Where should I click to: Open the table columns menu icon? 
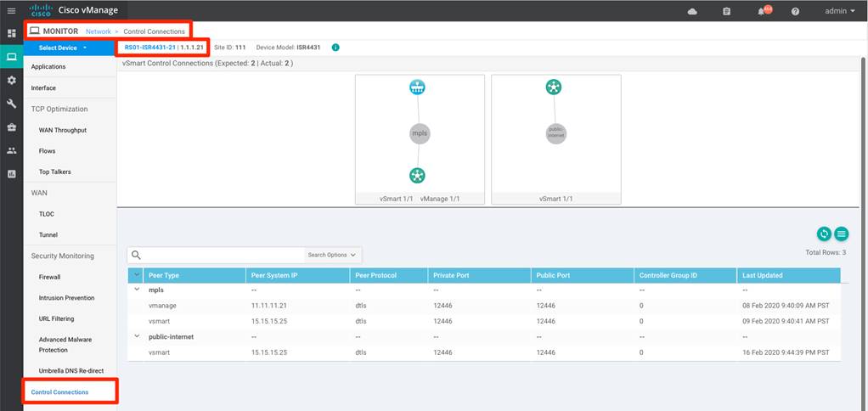click(x=842, y=234)
